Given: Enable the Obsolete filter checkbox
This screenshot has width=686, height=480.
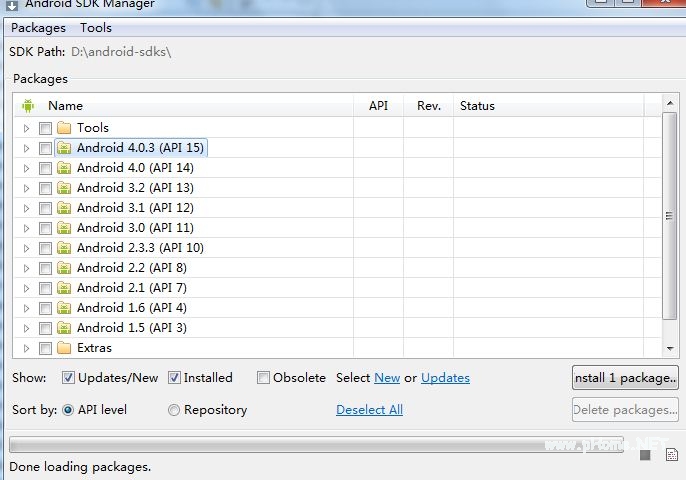Looking at the screenshot, I should pos(263,378).
